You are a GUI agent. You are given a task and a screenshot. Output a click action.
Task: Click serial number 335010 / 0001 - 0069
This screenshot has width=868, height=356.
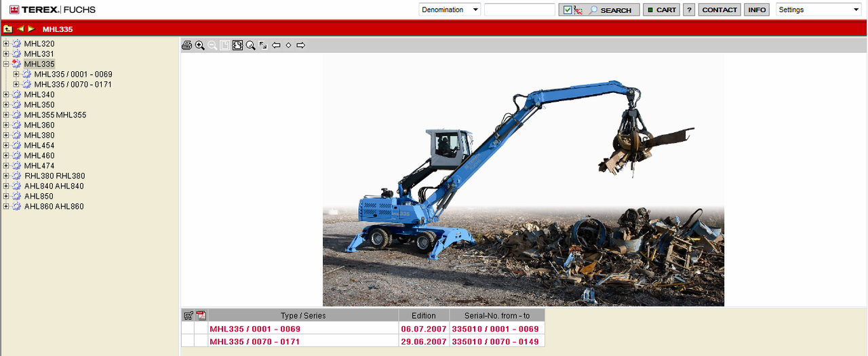(495, 329)
